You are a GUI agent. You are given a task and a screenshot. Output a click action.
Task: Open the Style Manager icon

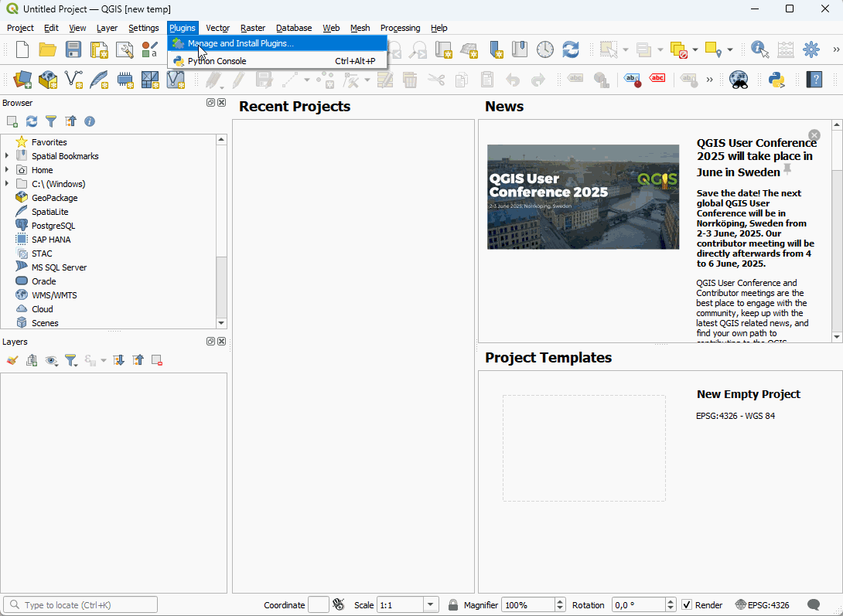pos(150,49)
